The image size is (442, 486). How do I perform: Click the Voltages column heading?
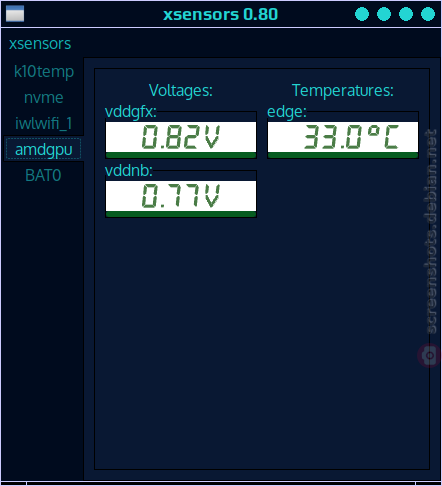click(181, 90)
